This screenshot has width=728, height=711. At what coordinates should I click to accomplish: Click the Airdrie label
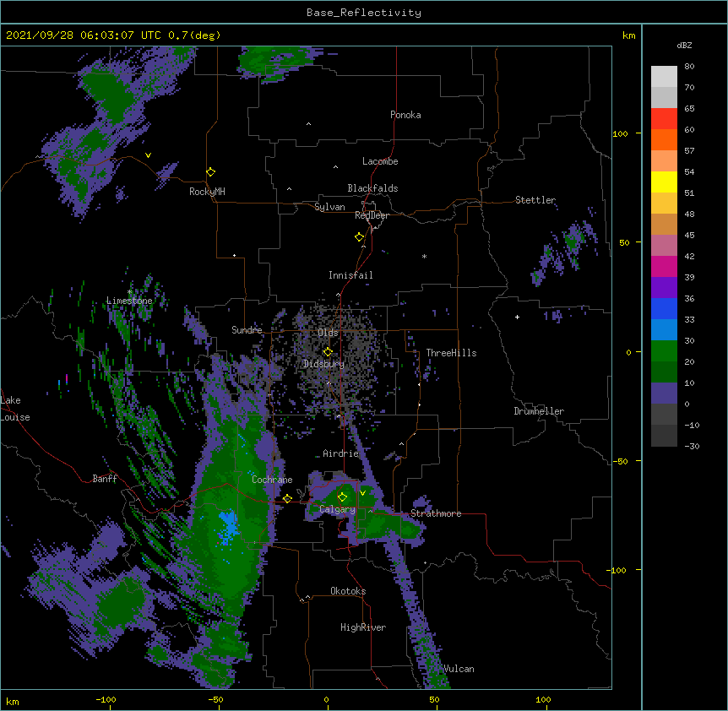point(340,453)
